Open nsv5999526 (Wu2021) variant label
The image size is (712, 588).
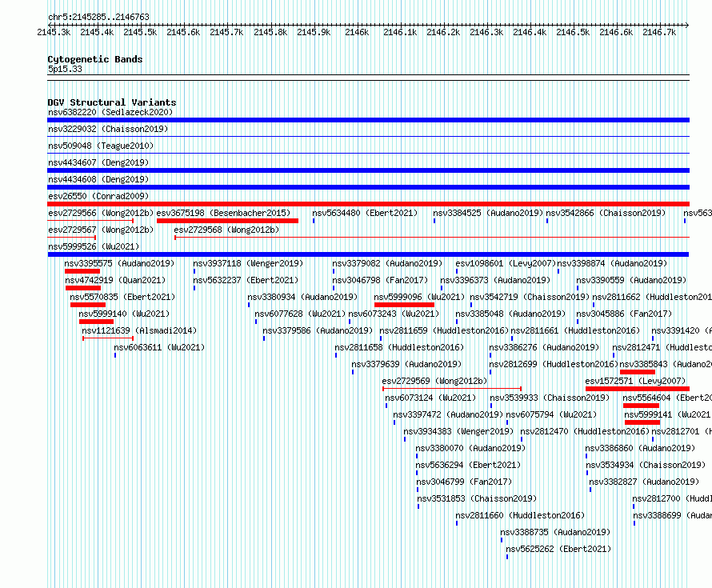click(x=94, y=246)
